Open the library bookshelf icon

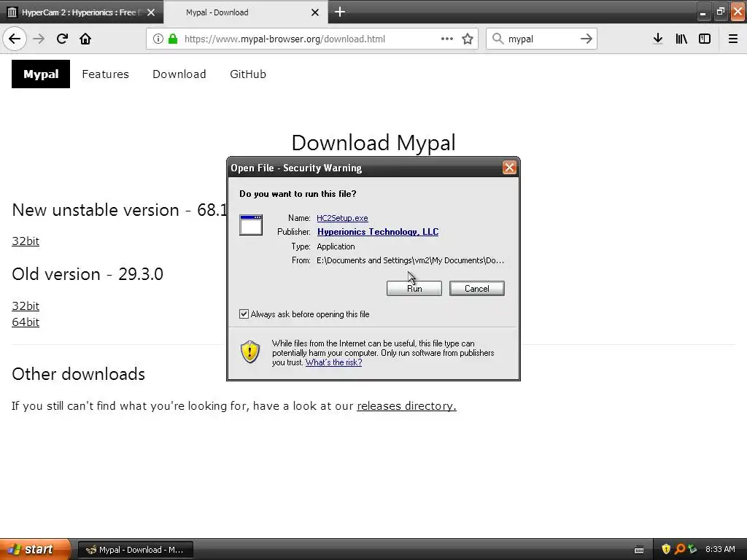[x=681, y=39]
